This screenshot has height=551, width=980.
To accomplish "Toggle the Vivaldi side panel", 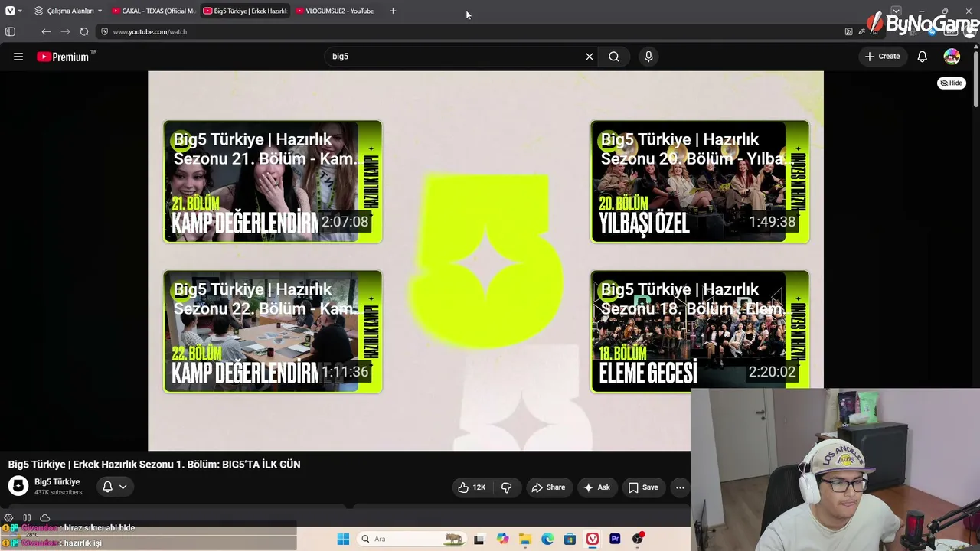I will coord(10,31).
